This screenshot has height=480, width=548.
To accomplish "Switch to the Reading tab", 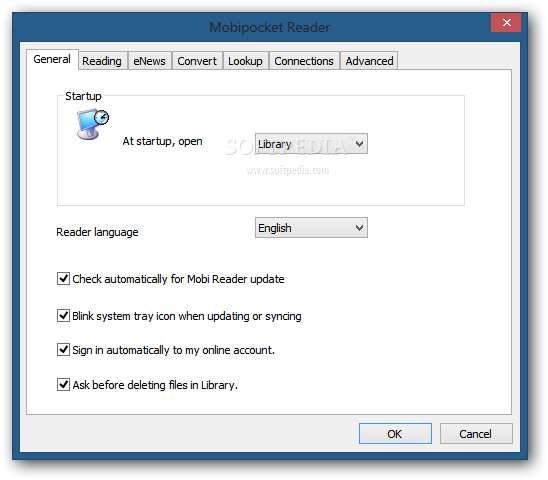I will coord(102,61).
